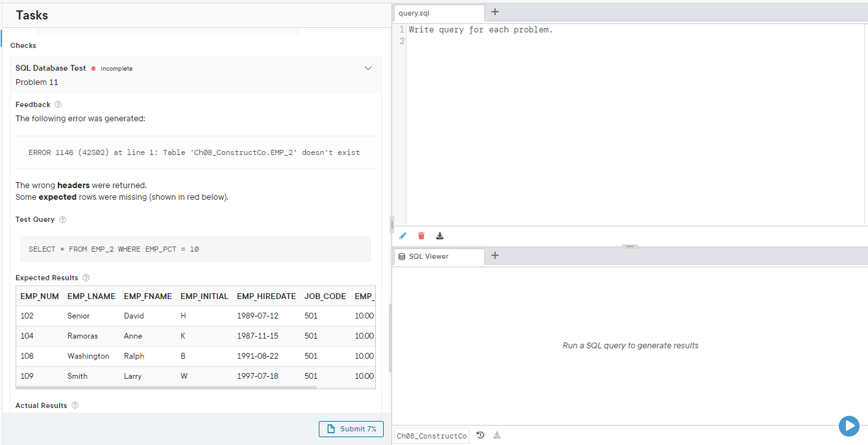Screen dimensions: 868x445
Task: Click the database icon on SQL Viewer tab
Action: click(401, 256)
